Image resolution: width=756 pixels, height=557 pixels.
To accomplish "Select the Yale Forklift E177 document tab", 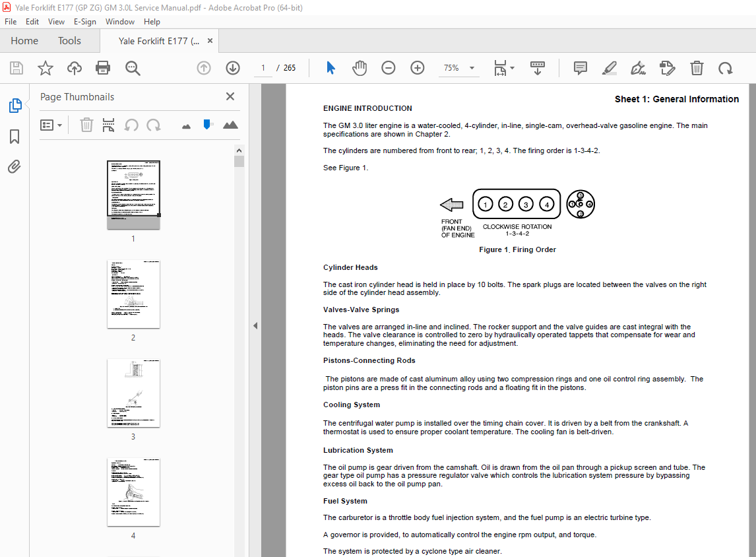I will click(x=158, y=41).
